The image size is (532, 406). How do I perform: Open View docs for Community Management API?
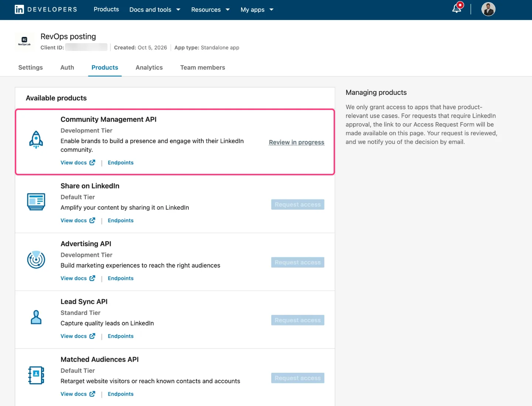pos(78,162)
